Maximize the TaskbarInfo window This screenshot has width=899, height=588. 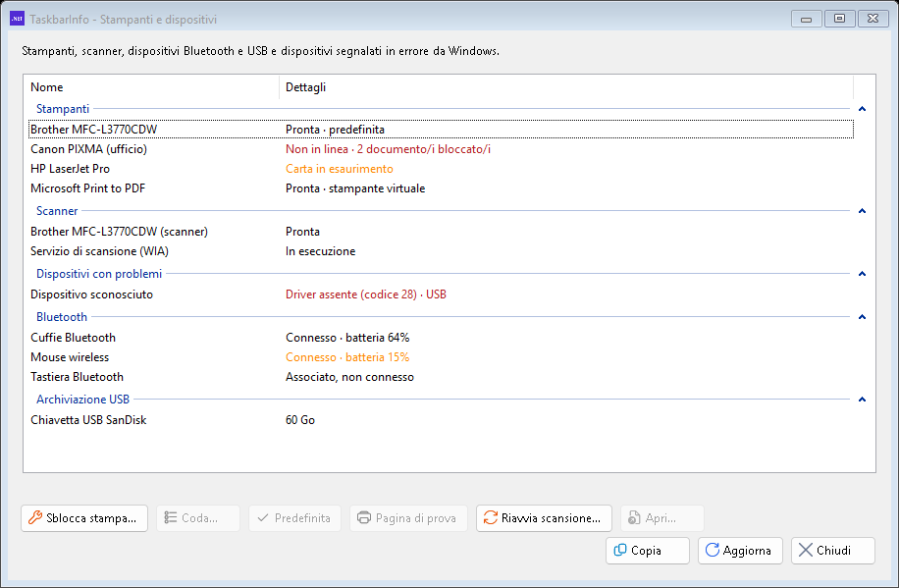[839, 19]
